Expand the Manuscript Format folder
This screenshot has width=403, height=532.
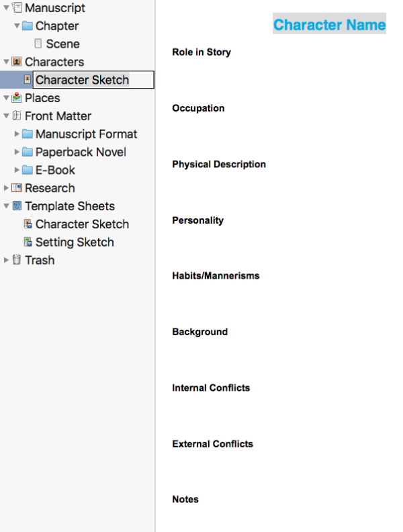(17, 134)
